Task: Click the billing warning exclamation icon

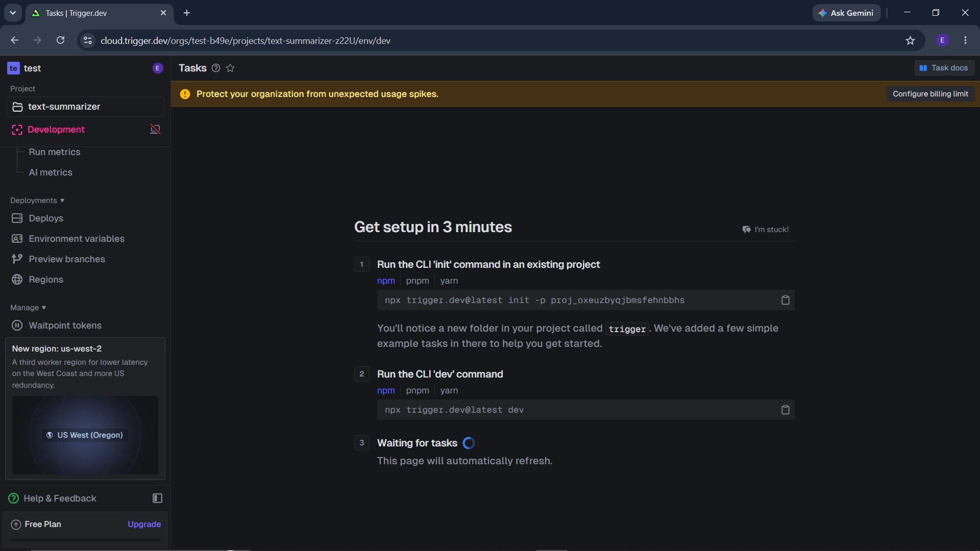Action: [x=185, y=94]
